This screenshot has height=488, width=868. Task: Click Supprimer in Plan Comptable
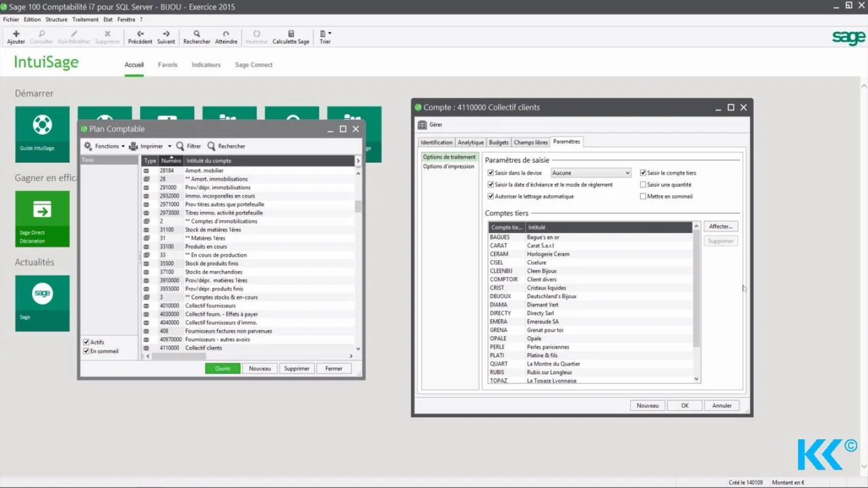[x=297, y=369]
